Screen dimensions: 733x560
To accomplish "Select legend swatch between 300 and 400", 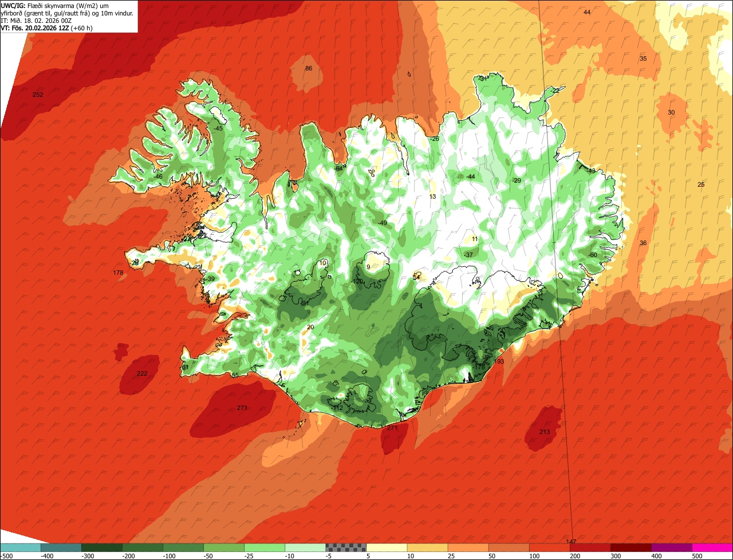I will tap(630, 547).
